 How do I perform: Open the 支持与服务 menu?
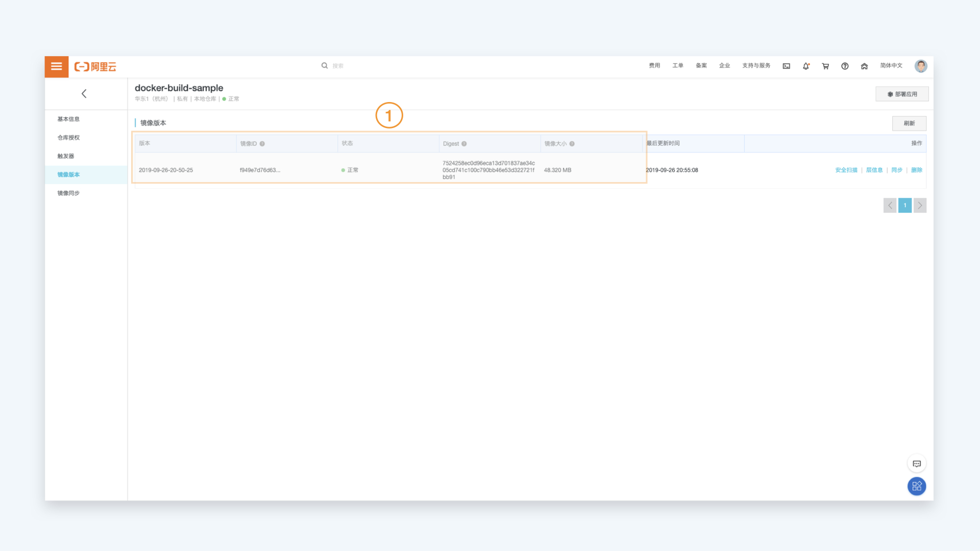click(756, 66)
